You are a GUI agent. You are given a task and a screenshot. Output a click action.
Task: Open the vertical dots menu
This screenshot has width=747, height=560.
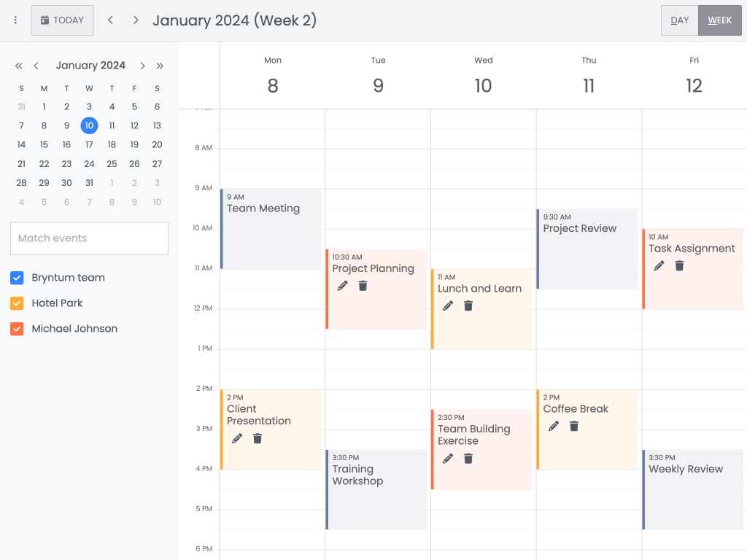[15, 20]
